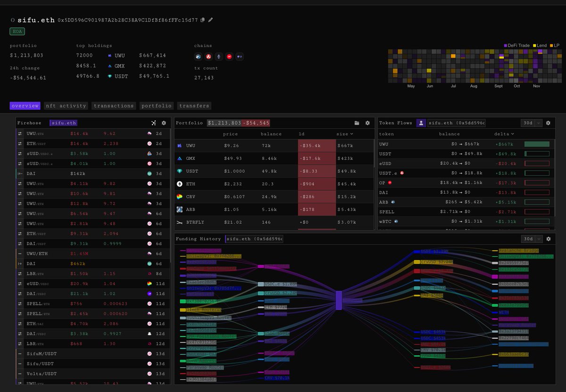
Task: Click the Ethereum chain icon under chains
Action: click(219, 57)
